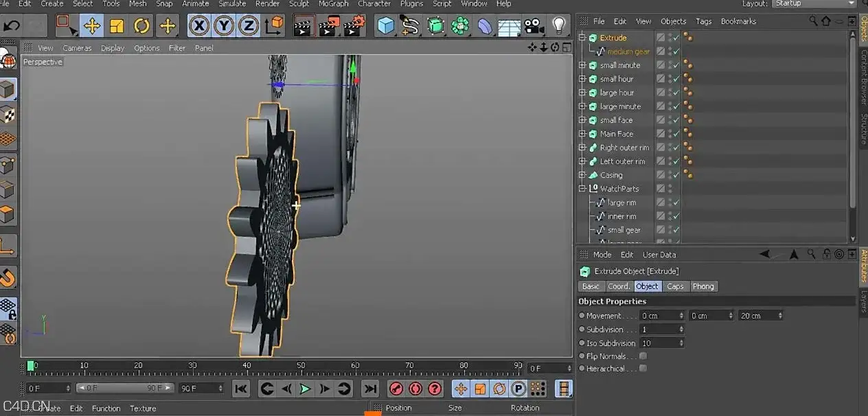Render the active view clapperboard icon
Image resolution: width=868 pixels, height=416 pixels.
coord(304,26)
